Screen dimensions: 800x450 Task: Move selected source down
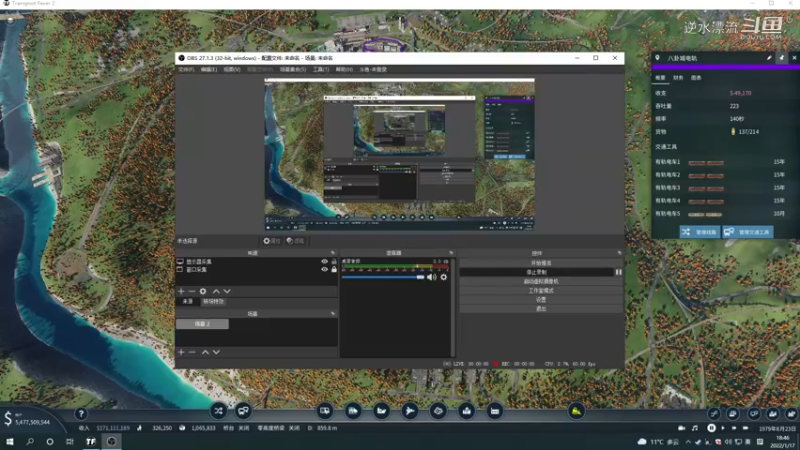point(227,291)
